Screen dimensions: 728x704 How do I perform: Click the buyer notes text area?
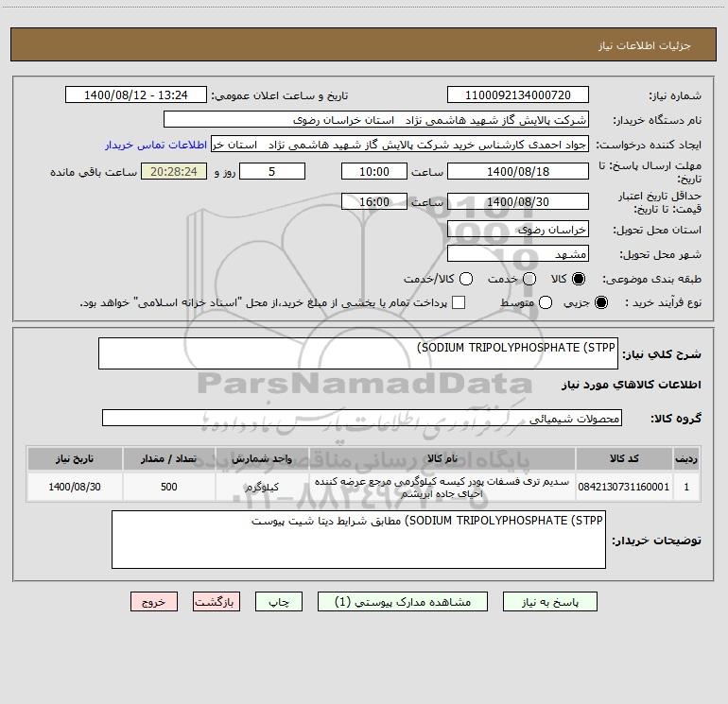[358, 540]
